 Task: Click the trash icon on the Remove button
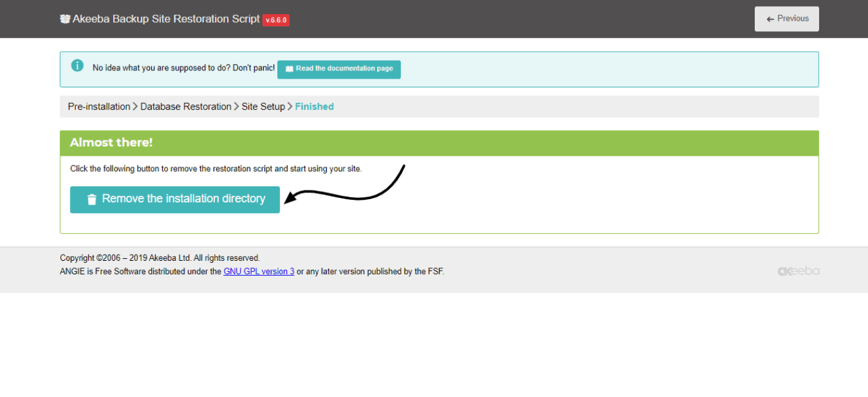92,200
